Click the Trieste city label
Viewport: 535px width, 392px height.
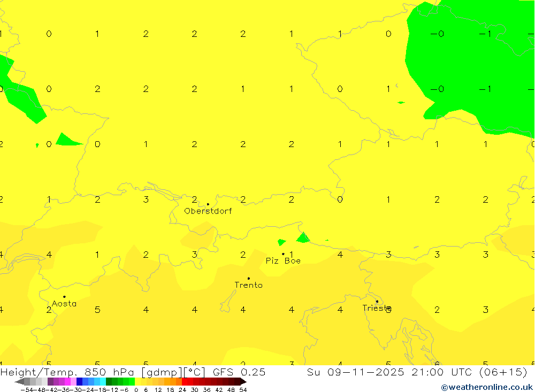pos(377,308)
